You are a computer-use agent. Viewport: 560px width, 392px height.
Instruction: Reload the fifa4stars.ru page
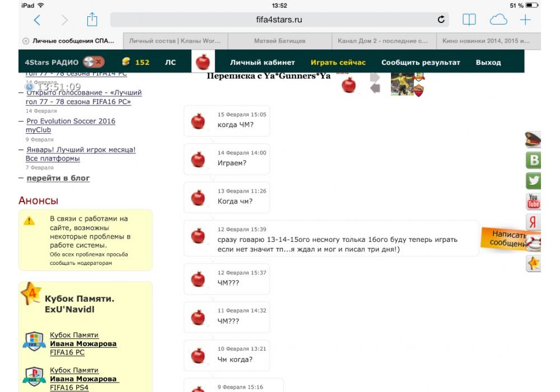click(x=441, y=20)
